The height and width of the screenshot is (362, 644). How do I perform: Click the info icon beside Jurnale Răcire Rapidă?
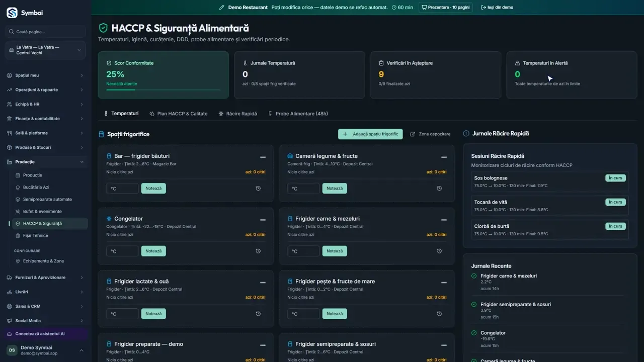click(466, 134)
